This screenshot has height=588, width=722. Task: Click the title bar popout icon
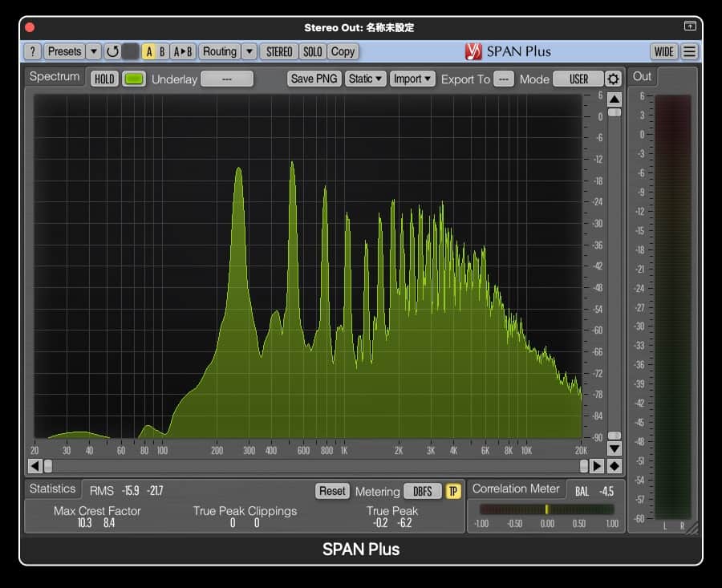690,26
